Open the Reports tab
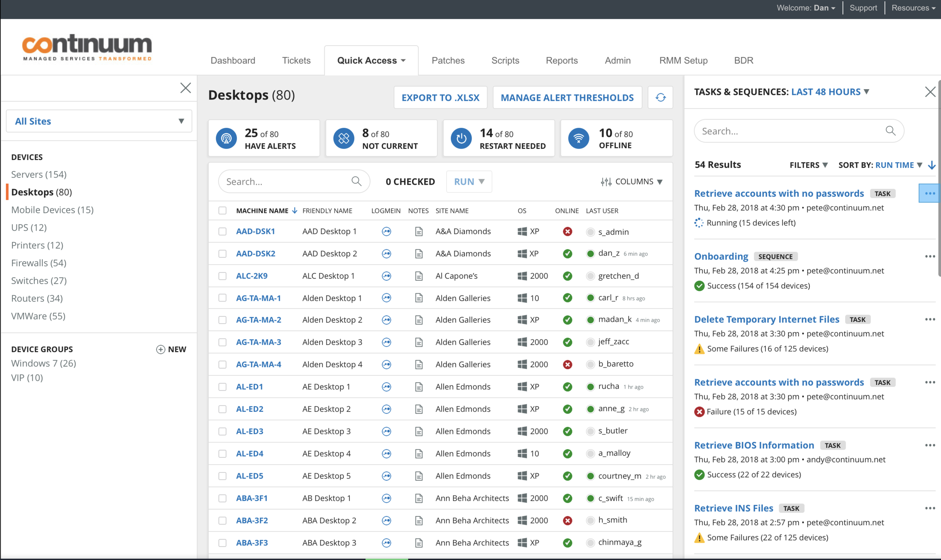Screen dimensions: 941x560 (x=562, y=61)
